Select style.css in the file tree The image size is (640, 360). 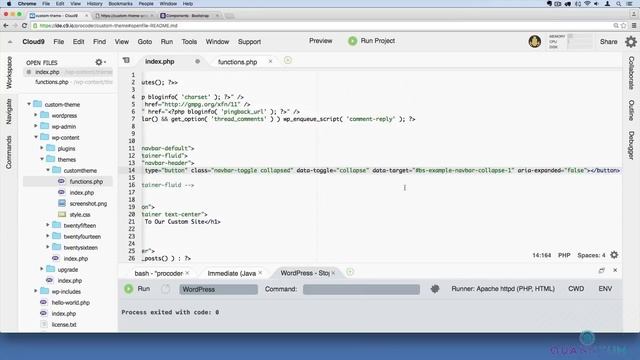click(80, 214)
